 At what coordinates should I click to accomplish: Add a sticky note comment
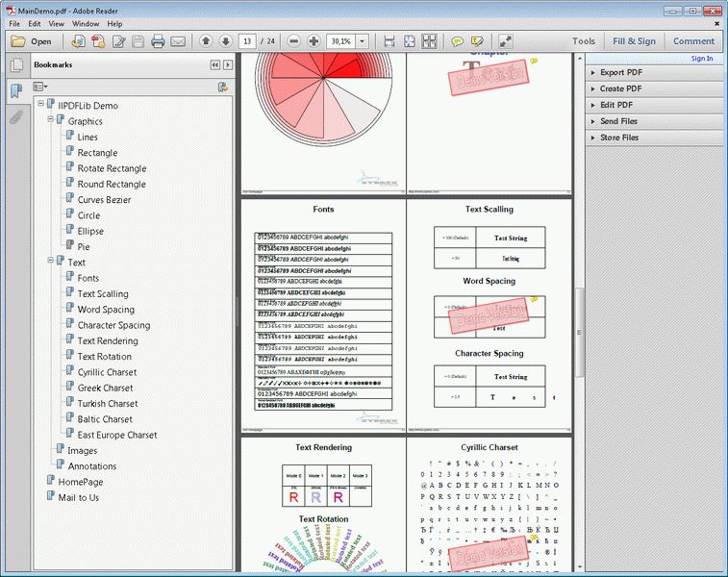click(x=458, y=41)
